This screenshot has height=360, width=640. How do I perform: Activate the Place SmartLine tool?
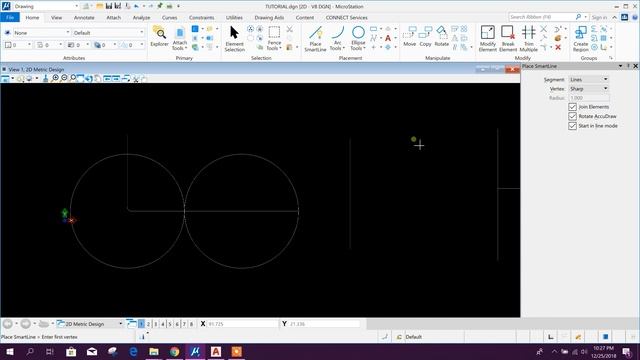point(315,39)
